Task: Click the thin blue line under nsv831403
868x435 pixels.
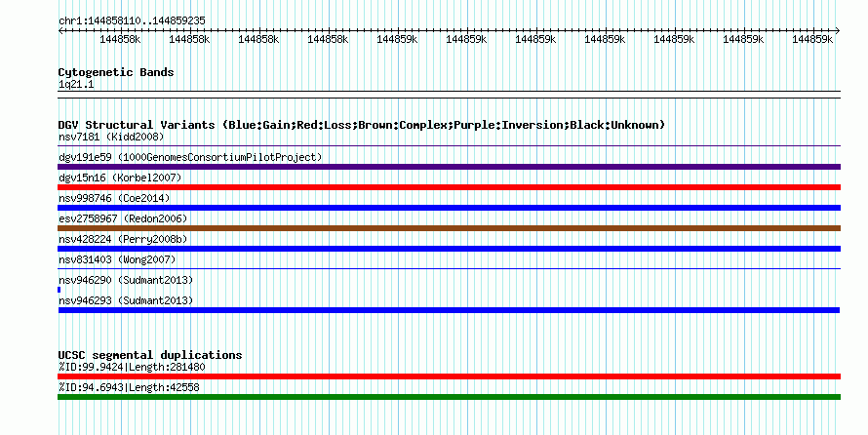Action: (x=449, y=269)
